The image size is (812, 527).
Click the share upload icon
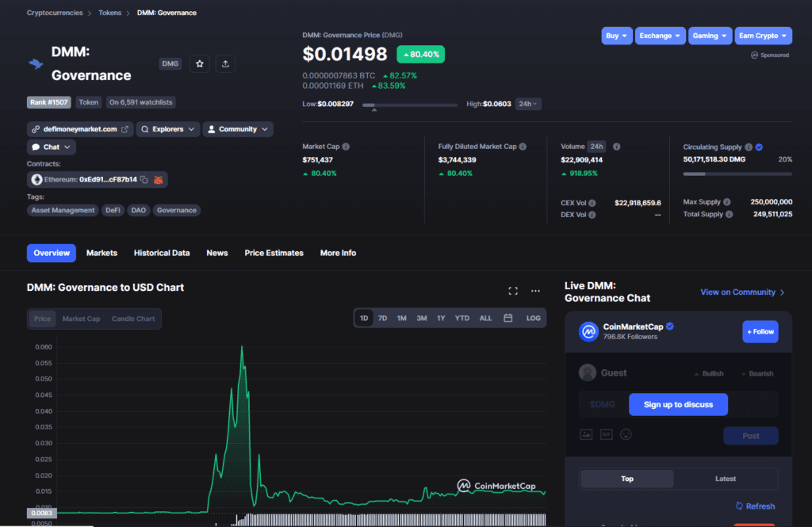tap(225, 63)
